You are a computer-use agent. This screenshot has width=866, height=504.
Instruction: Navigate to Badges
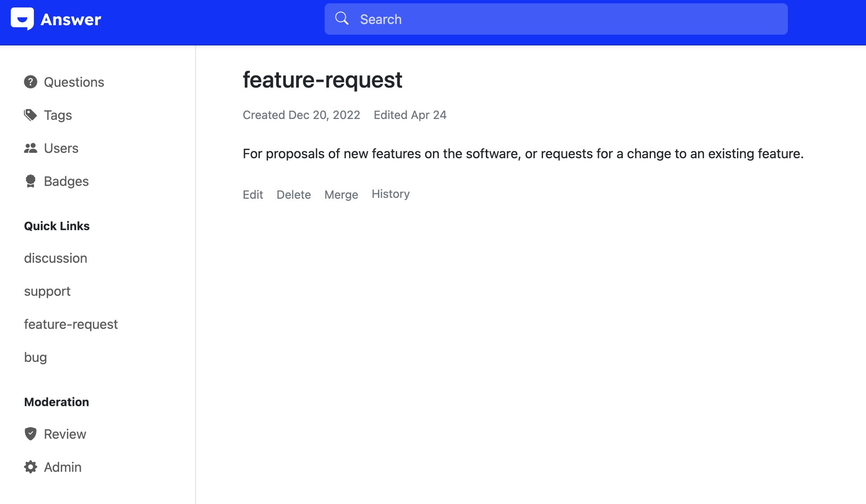coord(66,181)
